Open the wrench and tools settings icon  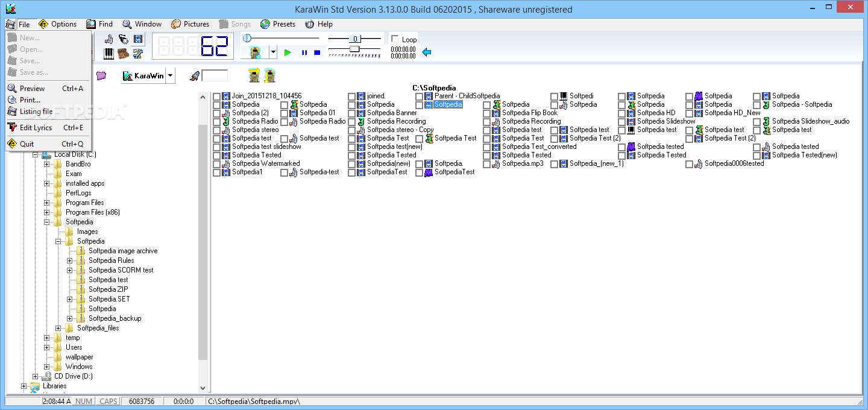[x=139, y=54]
